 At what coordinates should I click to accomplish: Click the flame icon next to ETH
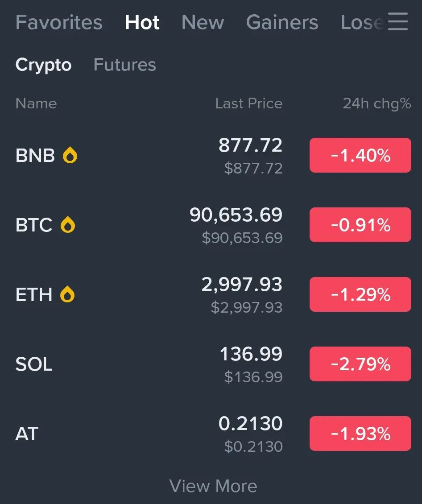coord(68,295)
